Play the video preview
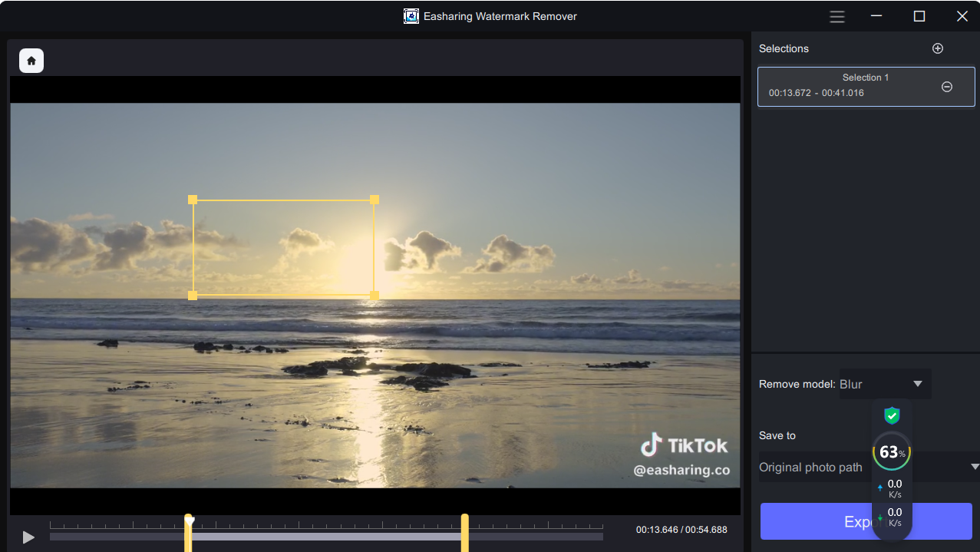Viewport: 980px width, 552px height. tap(28, 537)
